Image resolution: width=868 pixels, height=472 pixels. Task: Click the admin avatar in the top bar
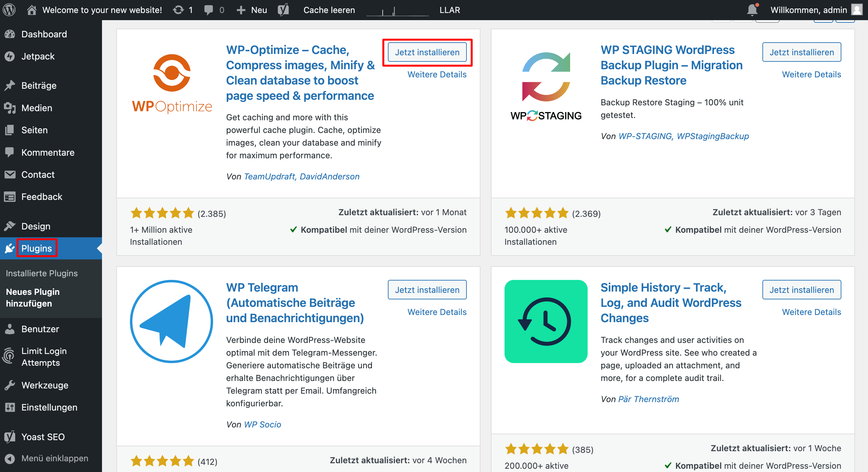856,9
